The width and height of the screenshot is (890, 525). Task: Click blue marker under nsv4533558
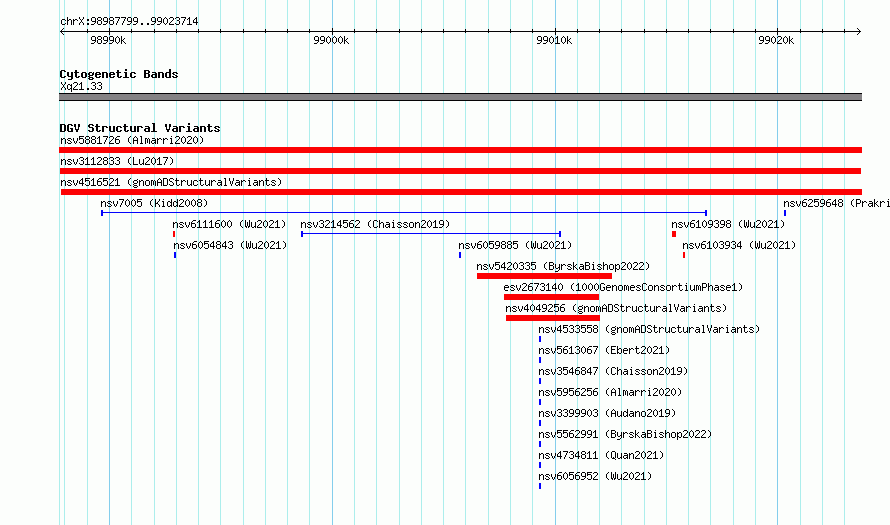(540, 339)
